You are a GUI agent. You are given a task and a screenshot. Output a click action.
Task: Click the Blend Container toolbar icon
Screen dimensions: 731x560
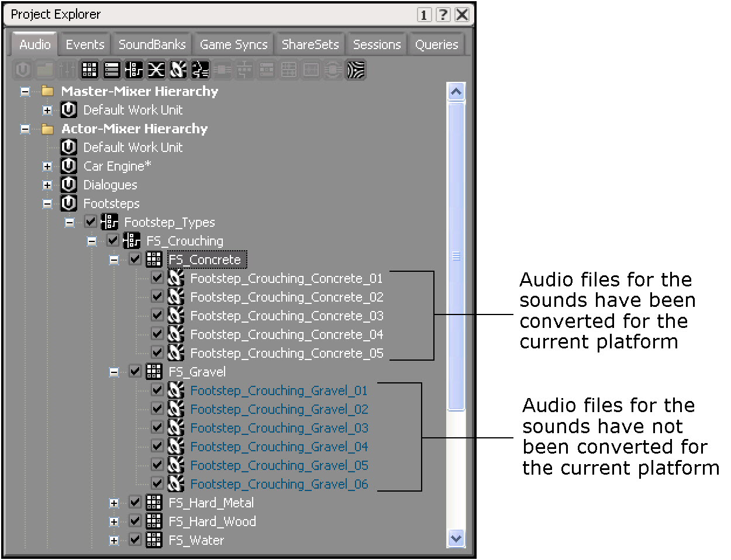156,70
